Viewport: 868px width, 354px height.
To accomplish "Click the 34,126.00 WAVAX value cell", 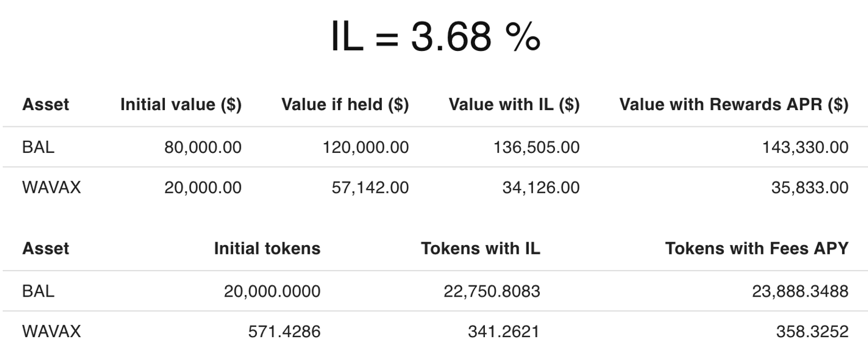I will coord(540,188).
